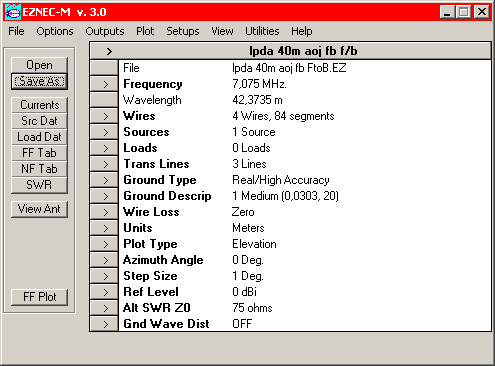The width and height of the screenshot is (495, 366).
Task: Open the Utilities menu
Action: tap(262, 31)
